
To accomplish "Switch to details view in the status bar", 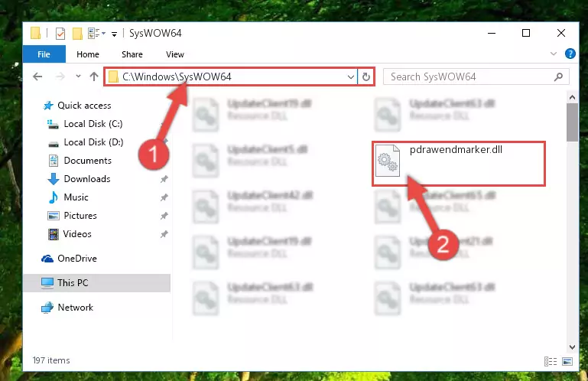I will [551, 361].
